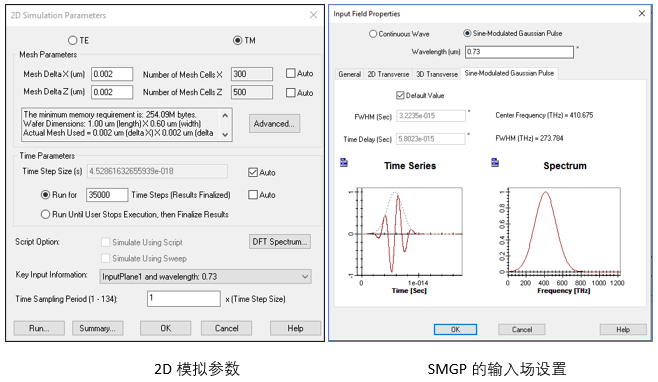Select the Continuous Wave option

click(x=373, y=34)
